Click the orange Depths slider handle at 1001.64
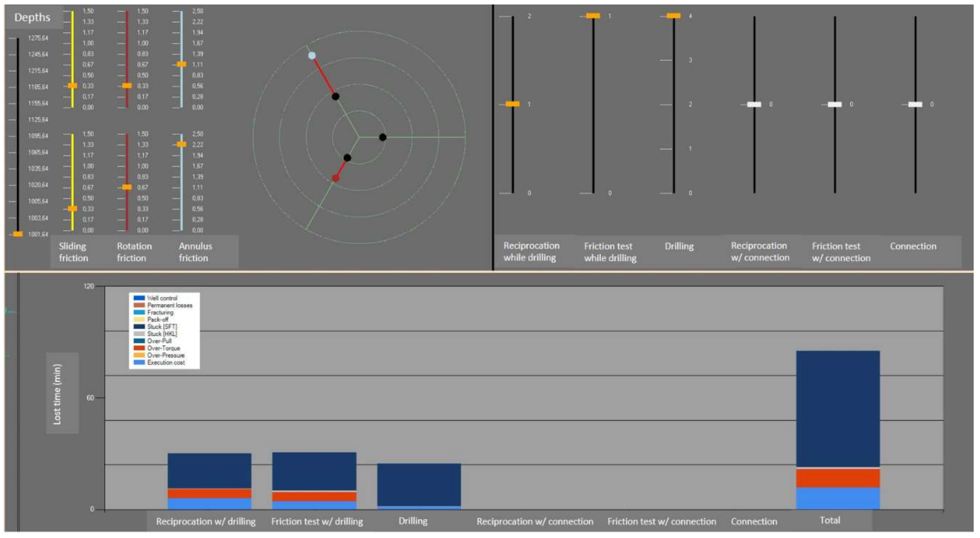The image size is (980, 538). point(17,234)
